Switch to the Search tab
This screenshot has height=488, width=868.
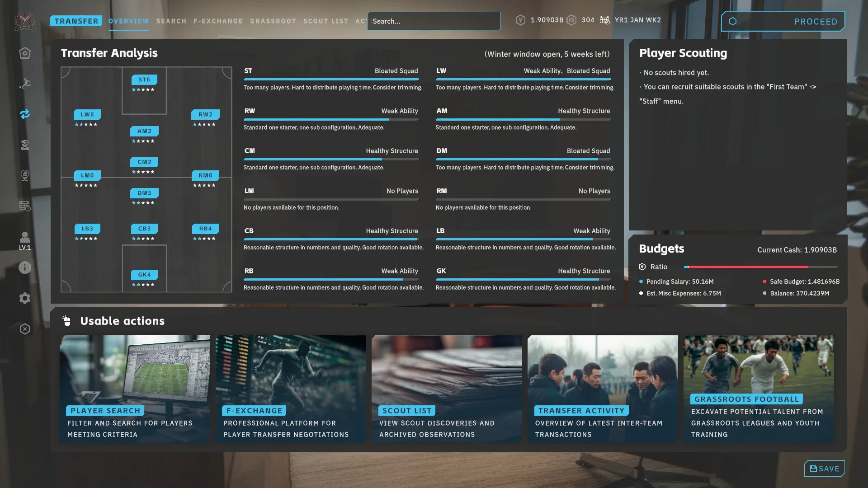click(x=171, y=21)
